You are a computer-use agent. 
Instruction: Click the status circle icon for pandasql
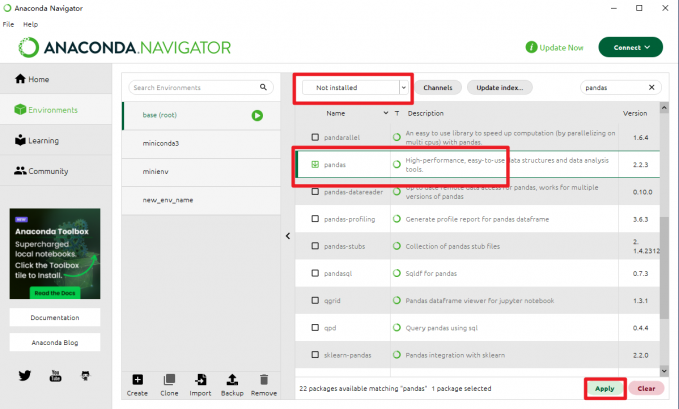pyautogui.click(x=397, y=273)
